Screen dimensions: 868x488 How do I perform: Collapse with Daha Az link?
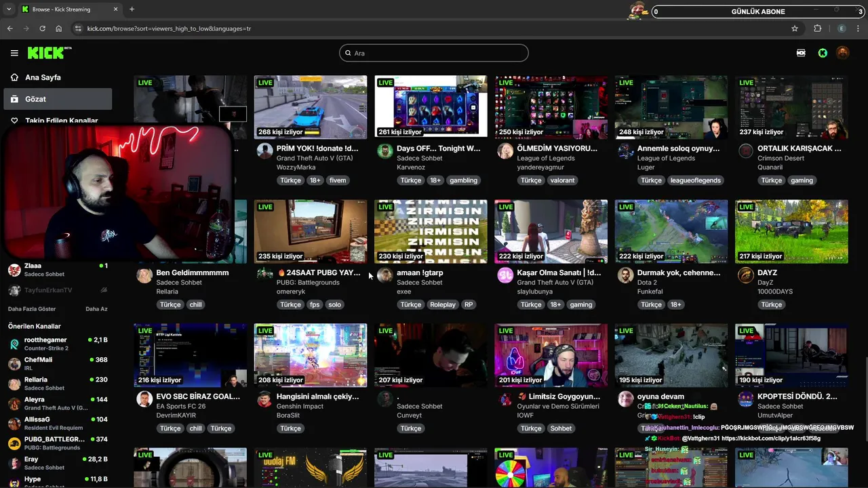click(x=96, y=309)
